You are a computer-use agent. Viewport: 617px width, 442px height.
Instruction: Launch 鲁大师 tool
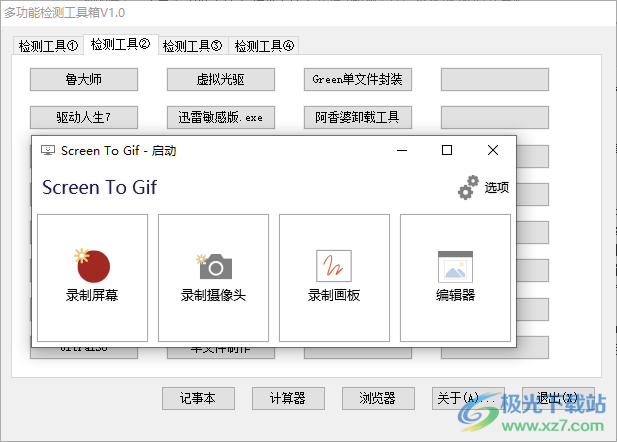[84, 80]
